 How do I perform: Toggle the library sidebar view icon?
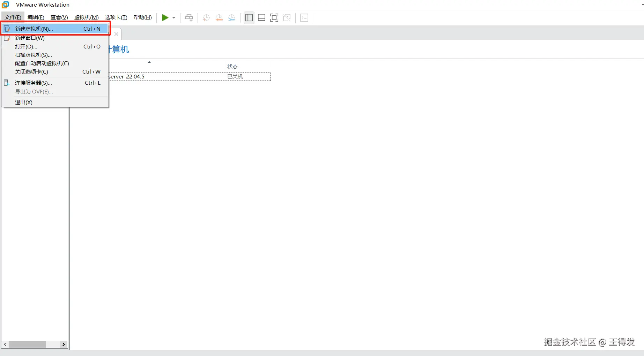coord(249,17)
